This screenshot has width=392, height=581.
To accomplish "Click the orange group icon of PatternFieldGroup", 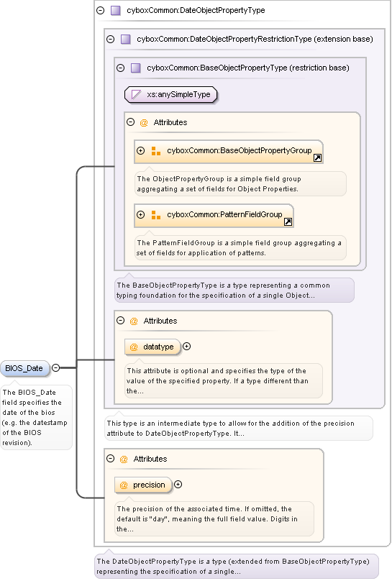I will [156, 215].
